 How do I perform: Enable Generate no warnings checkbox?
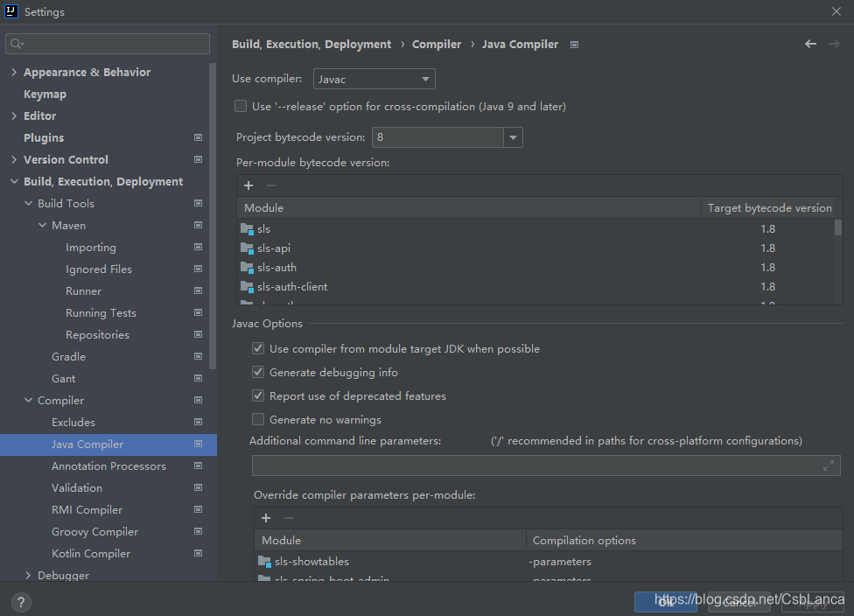click(x=258, y=419)
